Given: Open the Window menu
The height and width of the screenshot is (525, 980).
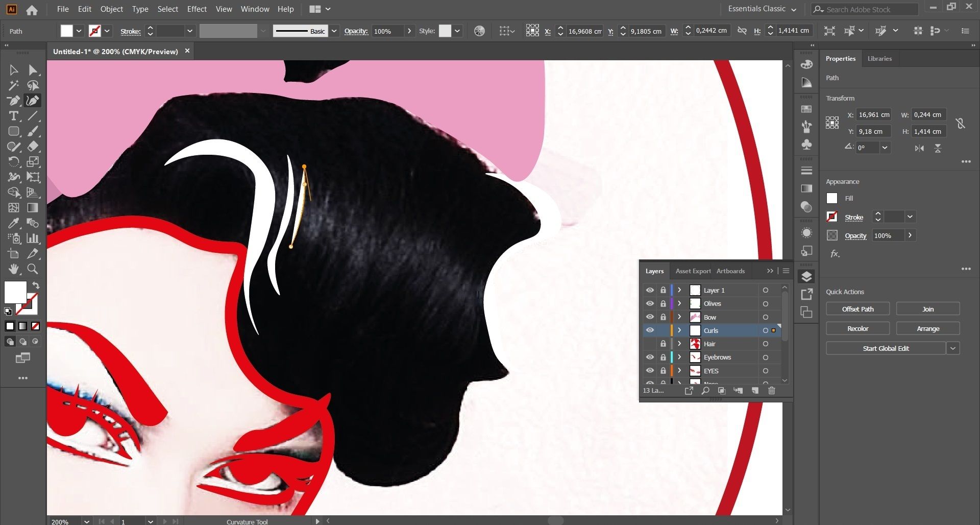Looking at the screenshot, I should [255, 9].
